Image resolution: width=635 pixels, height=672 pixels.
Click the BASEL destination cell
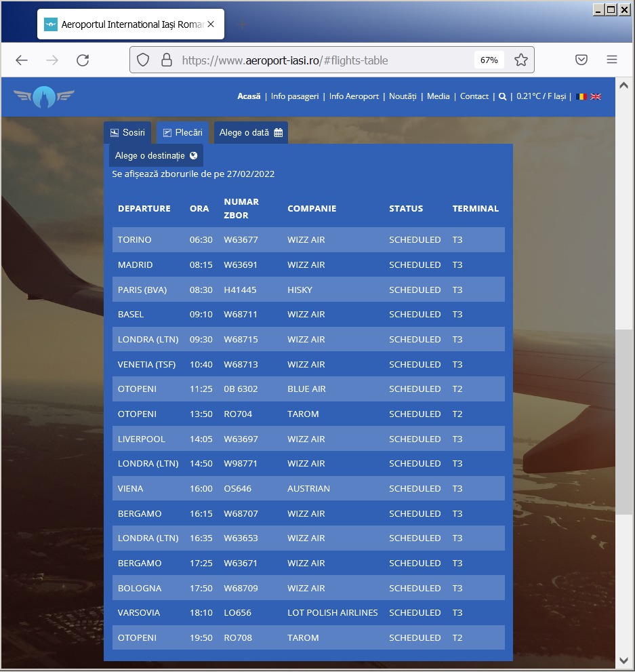131,314
